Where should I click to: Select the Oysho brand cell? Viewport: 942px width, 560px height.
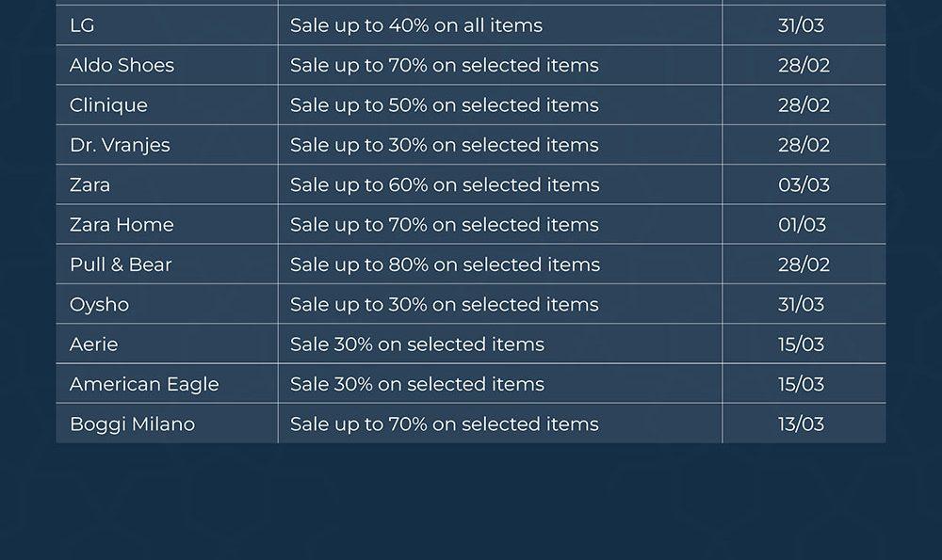pos(99,305)
